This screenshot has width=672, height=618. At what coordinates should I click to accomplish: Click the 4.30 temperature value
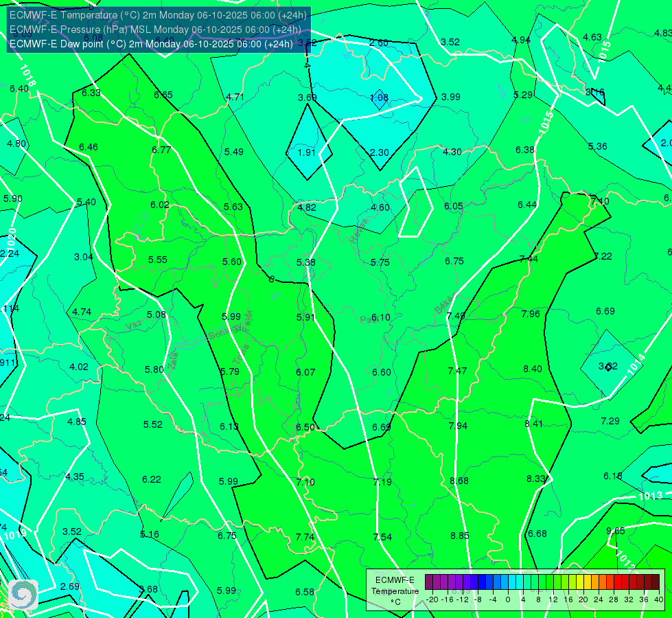[x=452, y=152]
